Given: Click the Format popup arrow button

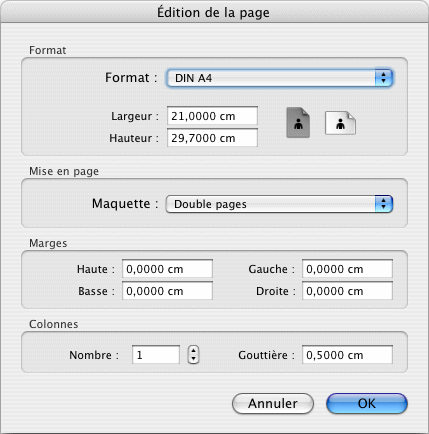Looking at the screenshot, I should point(384,78).
